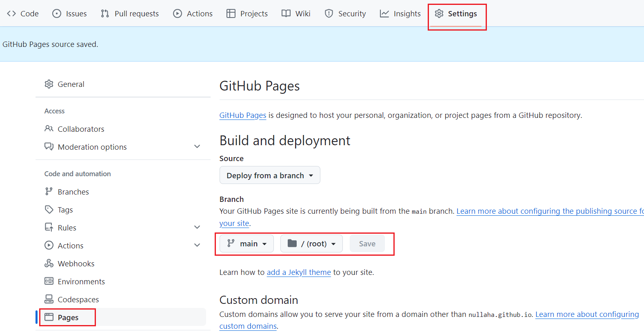
Task: Follow the add a Jekyll theme link
Action: pos(299,272)
